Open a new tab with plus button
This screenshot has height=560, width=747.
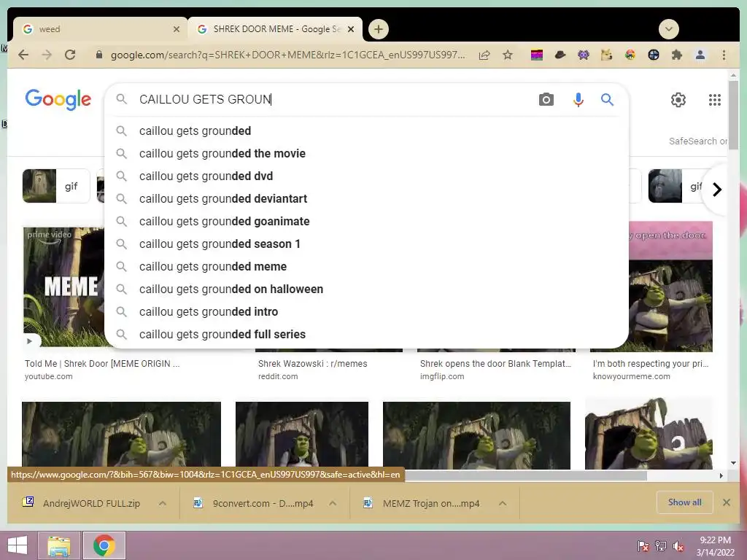point(379,29)
